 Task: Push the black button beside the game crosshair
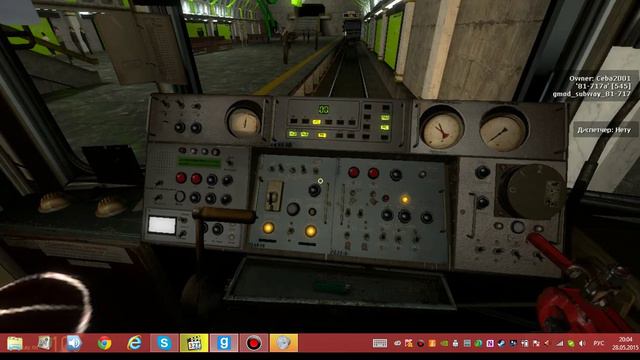[x=314, y=190]
